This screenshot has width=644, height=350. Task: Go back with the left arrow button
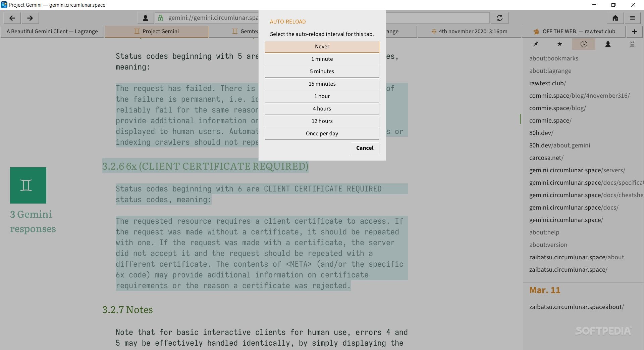tap(12, 18)
